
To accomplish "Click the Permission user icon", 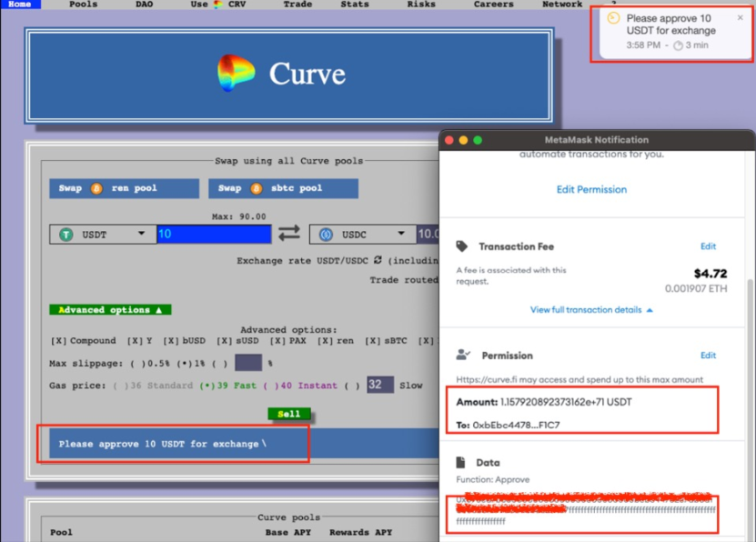I will click(x=463, y=355).
